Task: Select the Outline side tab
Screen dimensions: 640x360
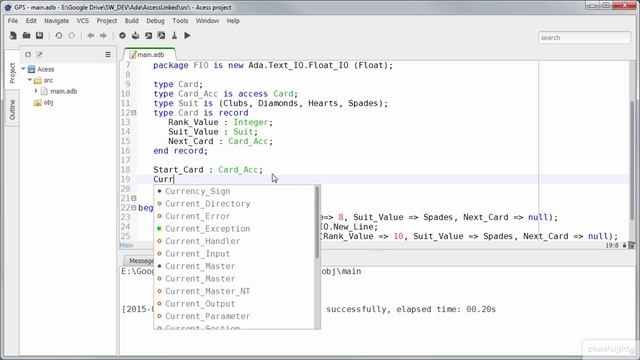Action: (12, 110)
